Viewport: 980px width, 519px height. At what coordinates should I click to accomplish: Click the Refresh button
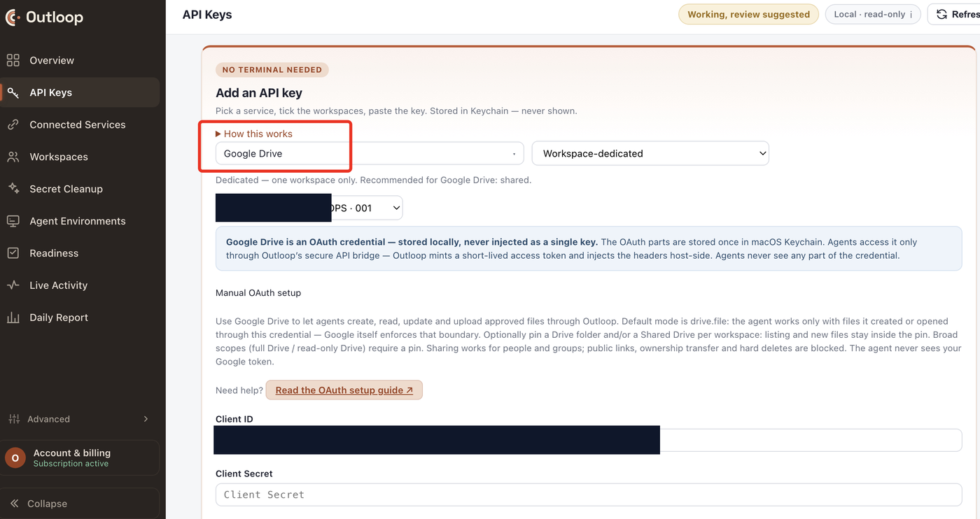click(955, 14)
